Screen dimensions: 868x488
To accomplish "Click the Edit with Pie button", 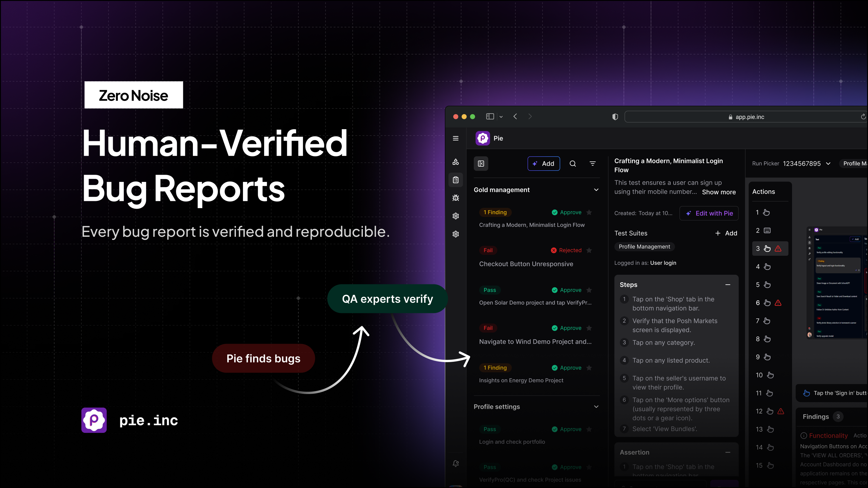I will pyautogui.click(x=709, y=213).
